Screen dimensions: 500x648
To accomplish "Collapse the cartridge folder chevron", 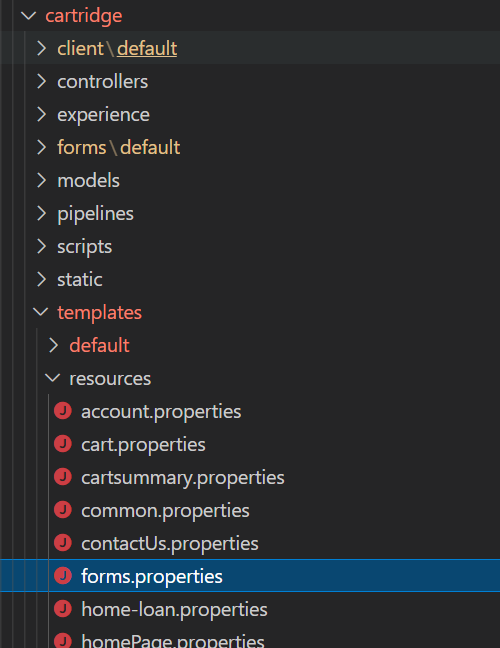I will (x=29, y=16).
